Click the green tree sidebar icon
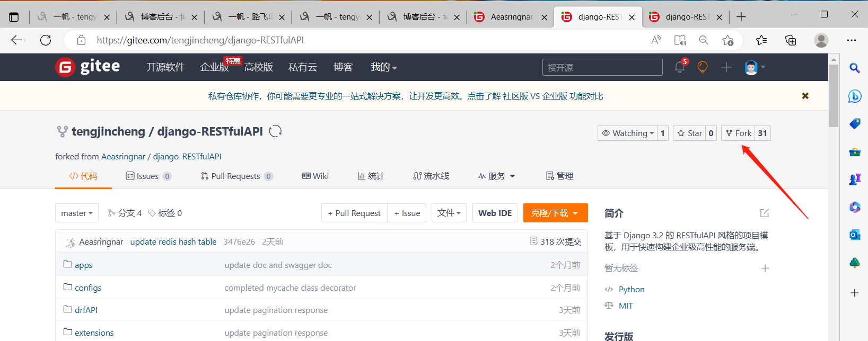Viewport: 868px width, 341px height. click(854, 263)
